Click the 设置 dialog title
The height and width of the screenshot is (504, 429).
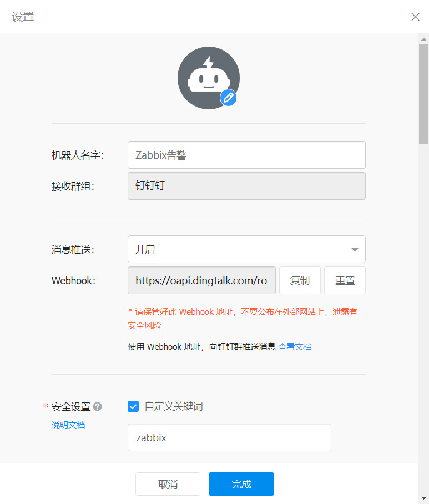coord(23,17)
